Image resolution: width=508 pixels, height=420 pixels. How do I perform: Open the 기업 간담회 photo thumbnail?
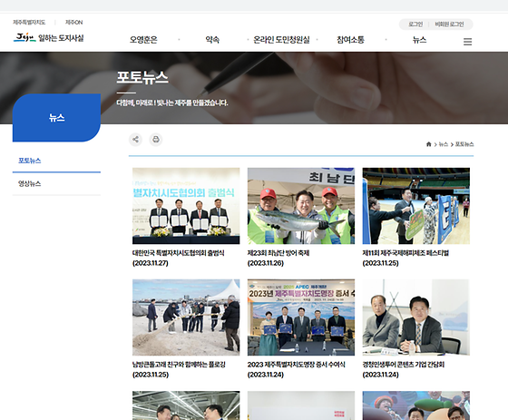pyautogui.click(x=416, y=317)
